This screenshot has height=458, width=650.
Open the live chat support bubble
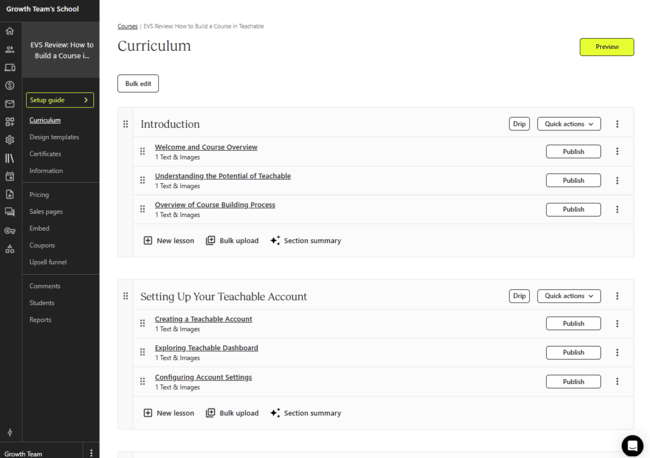632,446
